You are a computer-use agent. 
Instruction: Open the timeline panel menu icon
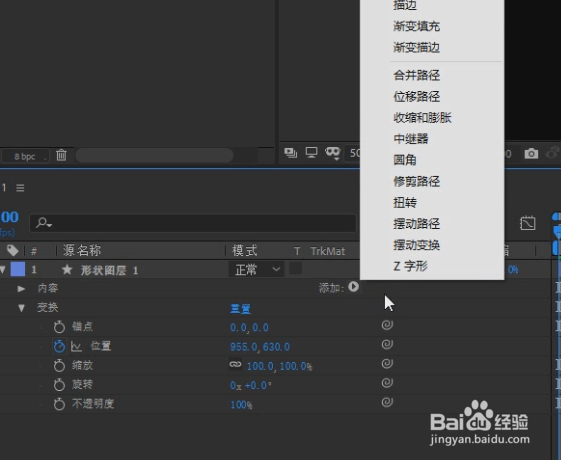pyautogui.click(x=20, y=188)
